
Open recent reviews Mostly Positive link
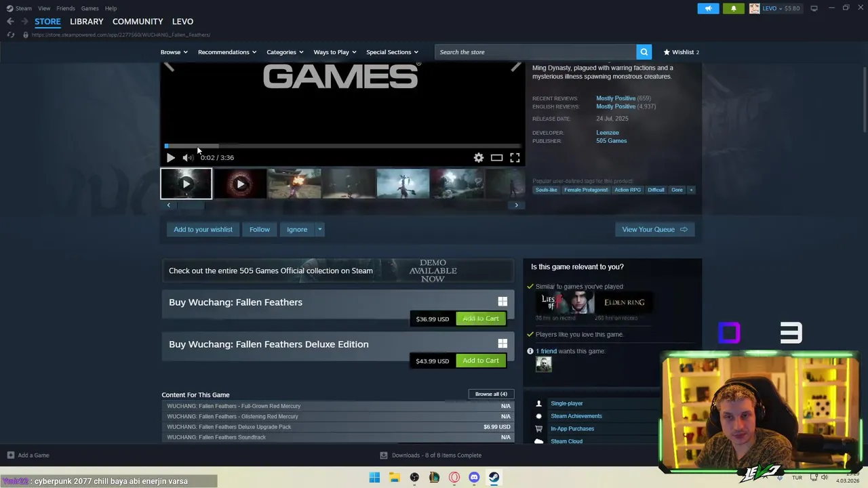coord(616,98)
